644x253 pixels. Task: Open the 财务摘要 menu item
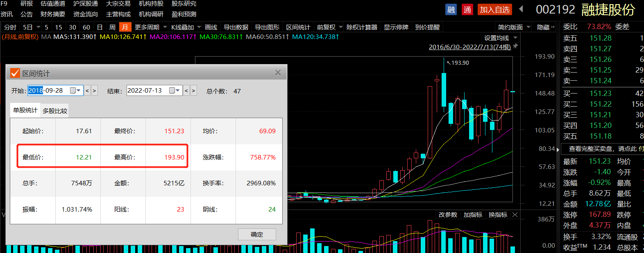[x=52, y=14]
